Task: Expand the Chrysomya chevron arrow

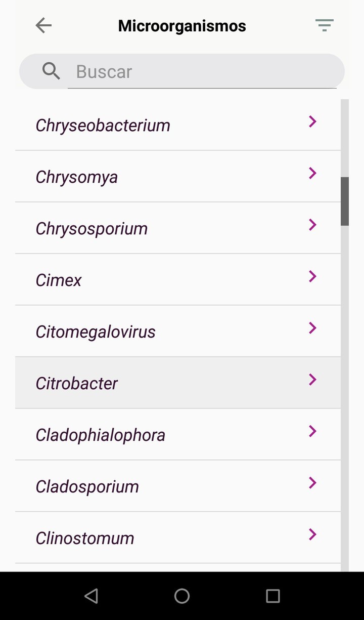Action: coord(312,173)
